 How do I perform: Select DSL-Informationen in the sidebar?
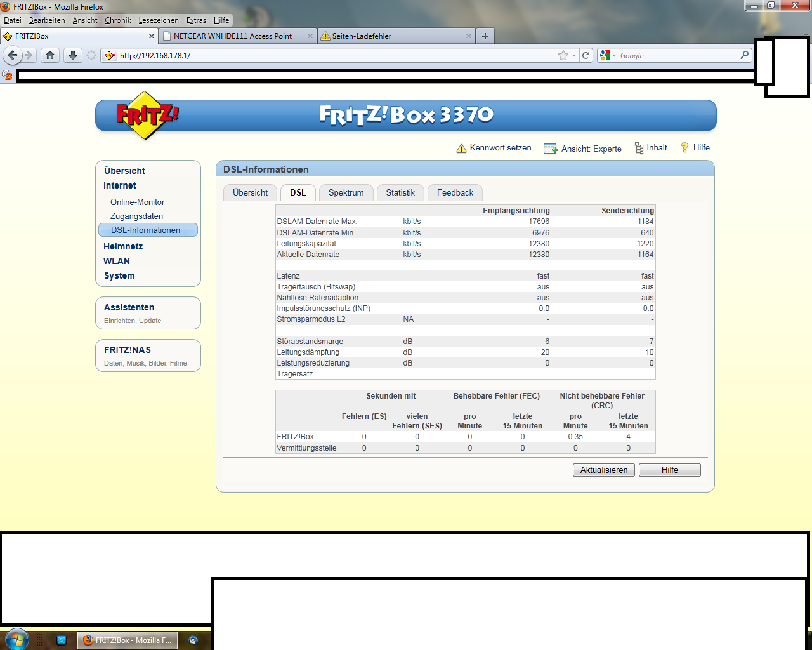tap(148, 230)
